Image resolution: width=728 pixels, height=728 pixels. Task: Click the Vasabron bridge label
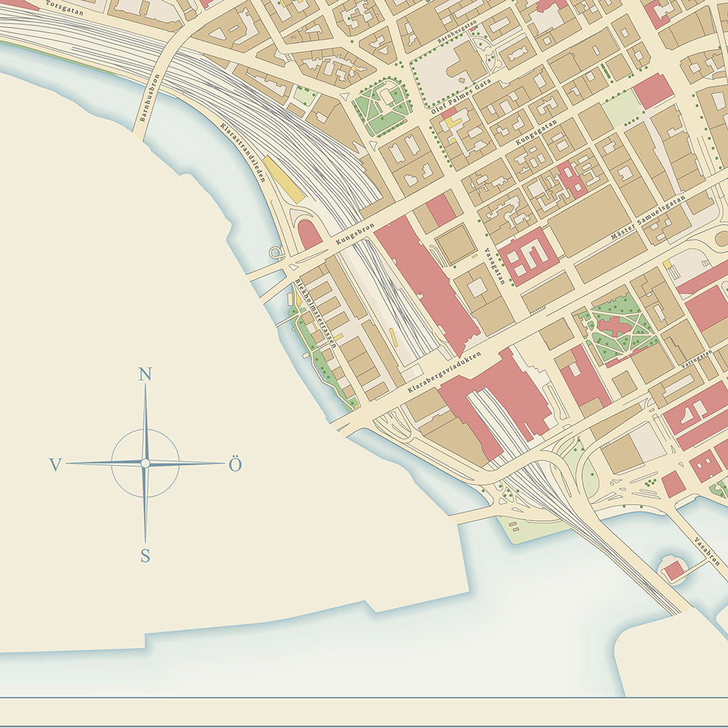(x=707, y=551)
